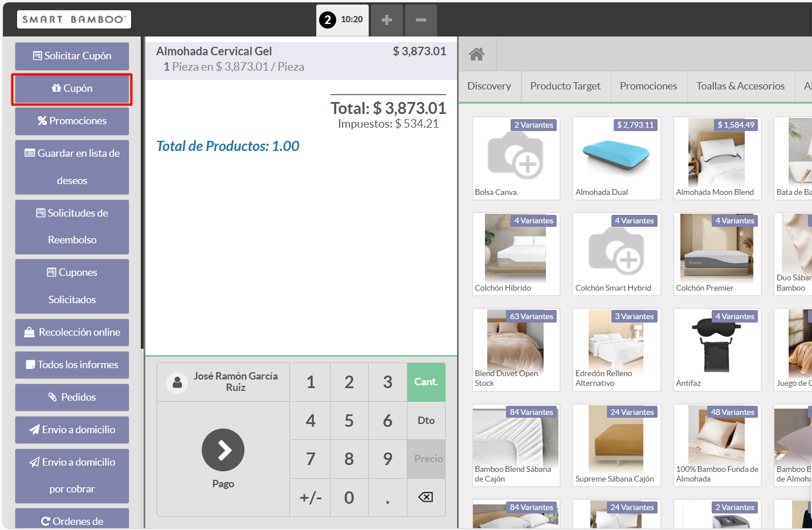
Task: Select Precio price mode
Action: click(x=426, y=459)
